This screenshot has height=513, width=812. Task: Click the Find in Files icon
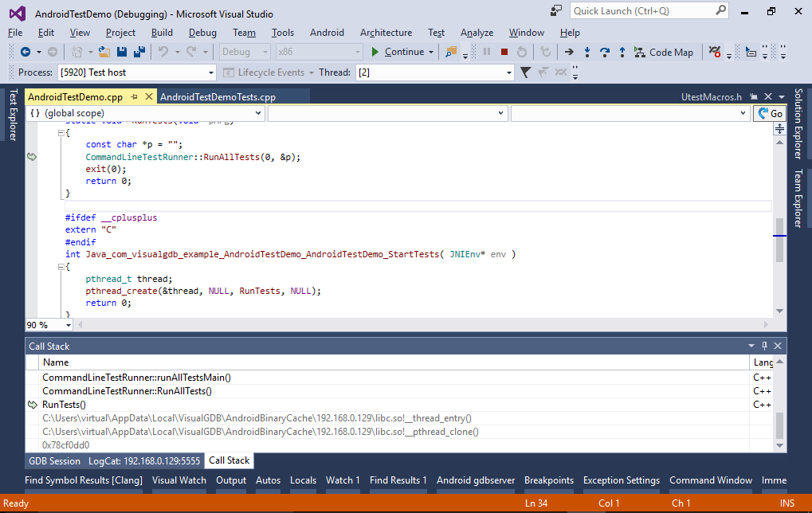click(x=451, y=52)
